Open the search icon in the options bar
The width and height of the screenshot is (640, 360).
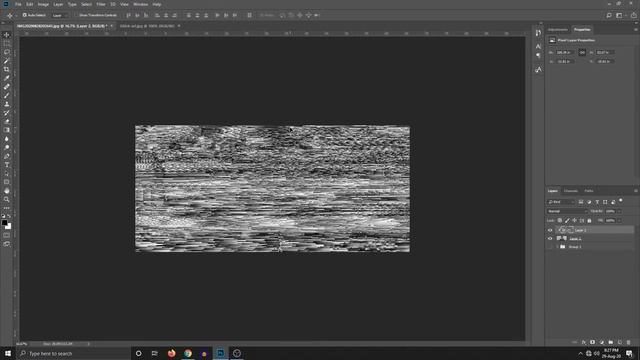pyautogui.click(x=609, y=15)
